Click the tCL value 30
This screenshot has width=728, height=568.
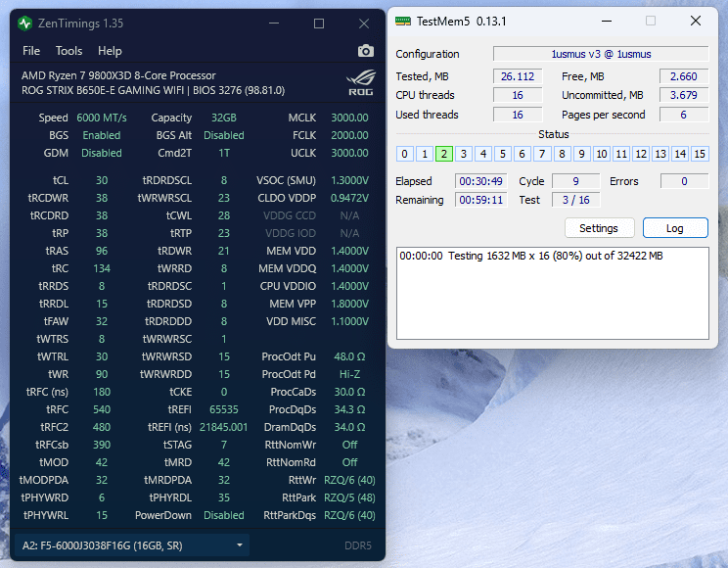pyautogui.click(x=102, y=180)
